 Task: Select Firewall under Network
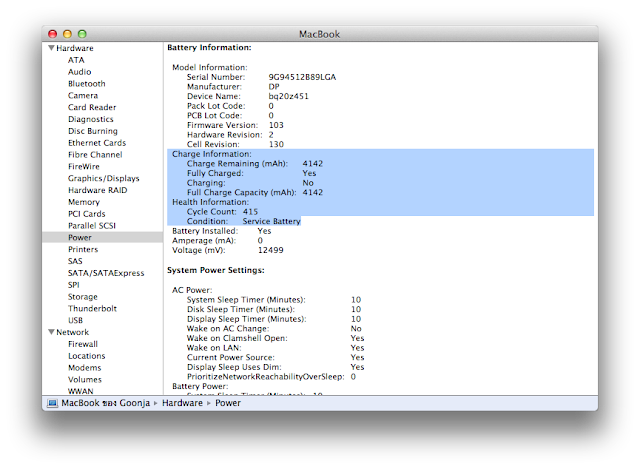click(83, 344)
